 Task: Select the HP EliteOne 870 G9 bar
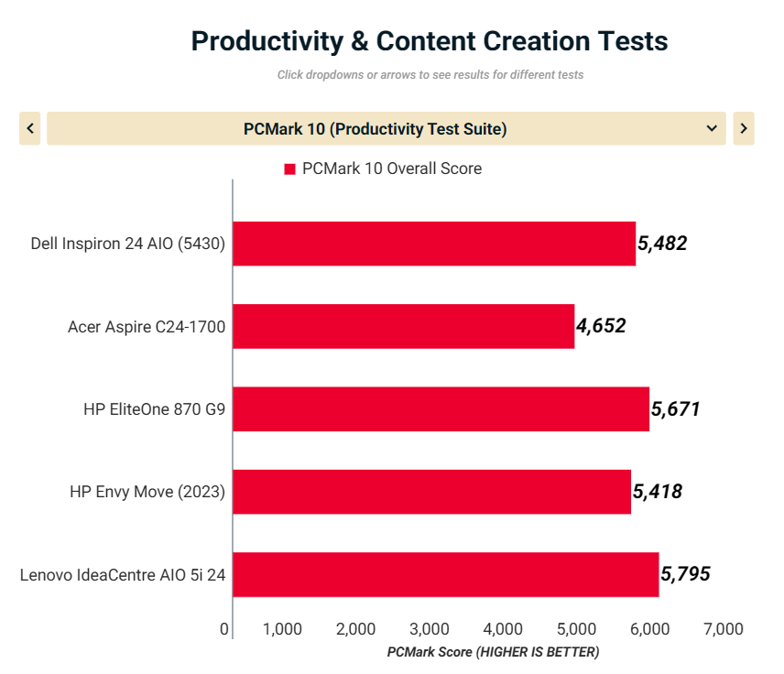pyautogui.click(x=441, y=408)
